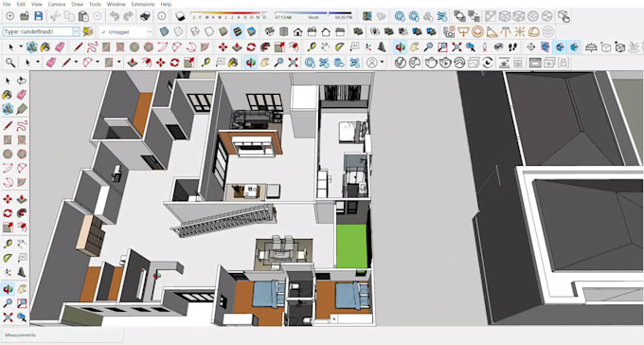Open Model Info with the circled i icon
This screenshot has height=345, width=644.
[x=162, y=16]
